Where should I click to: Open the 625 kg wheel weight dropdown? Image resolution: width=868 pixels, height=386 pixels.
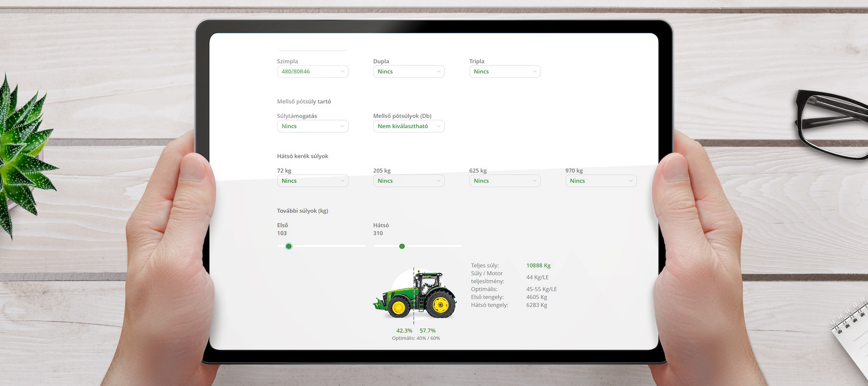[x=505, y=181]
